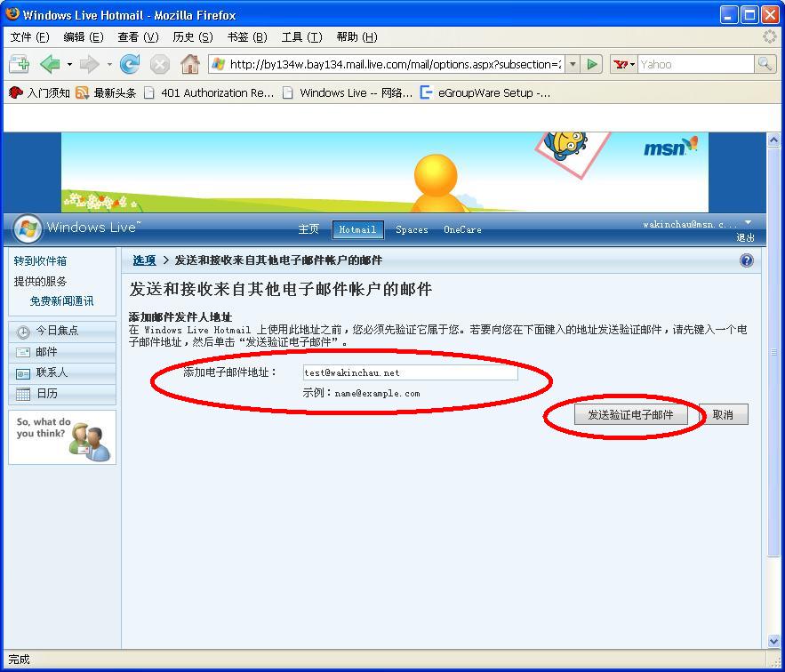Image resolution: width=785 pixels, height=672 pixels.
Task: Open 今日焦点 in the sidebar
Action: point(62,331)
